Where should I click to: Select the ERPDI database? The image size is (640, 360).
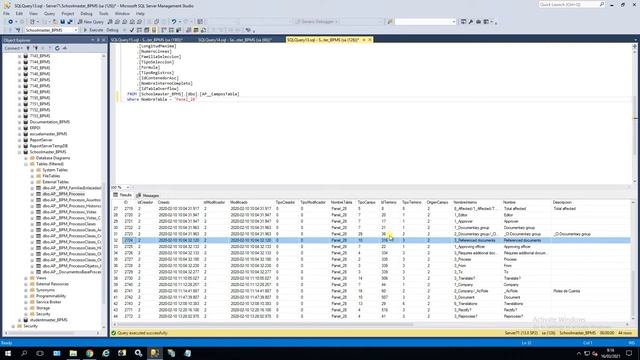(35, 128)
